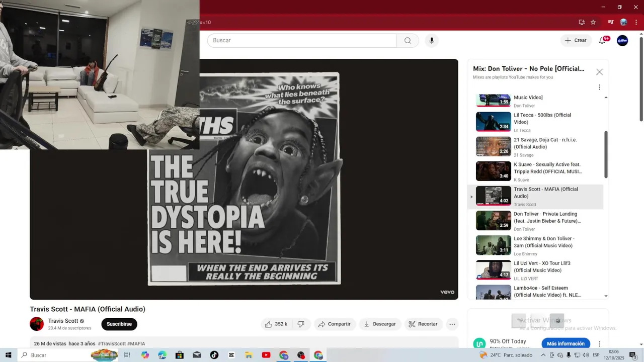Screen dimensions: 644x362
Task: Click the #MAFIA hashtag link
Action: click(x=136, y=344)
